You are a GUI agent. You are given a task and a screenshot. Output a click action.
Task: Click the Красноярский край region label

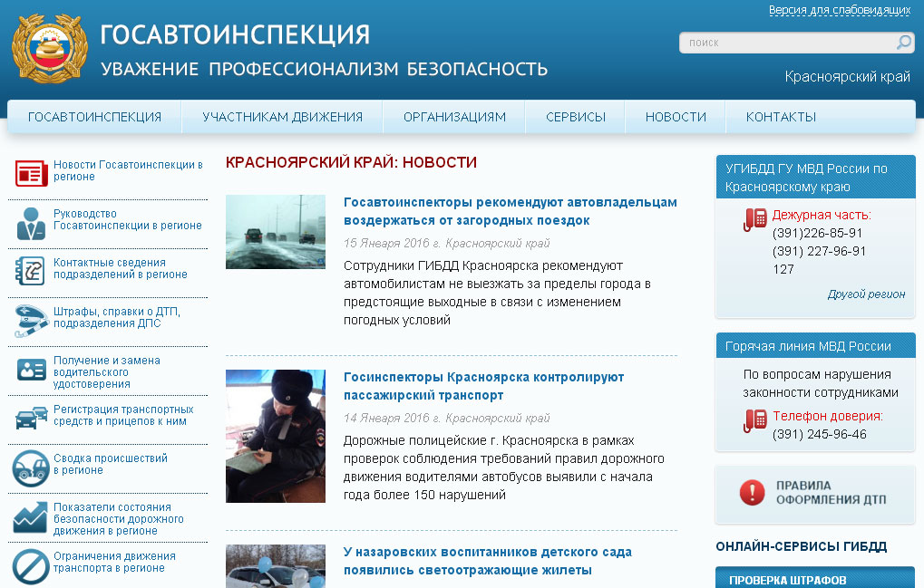(x=848, y=76)
